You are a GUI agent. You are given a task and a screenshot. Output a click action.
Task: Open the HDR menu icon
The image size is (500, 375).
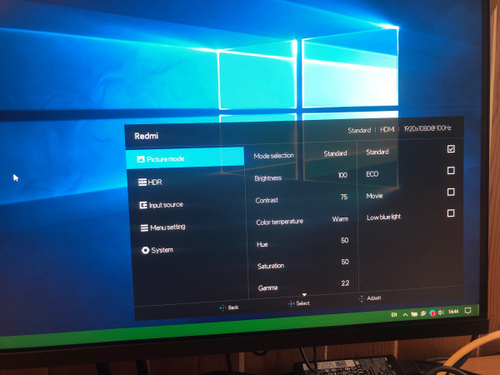click(142, 182)
